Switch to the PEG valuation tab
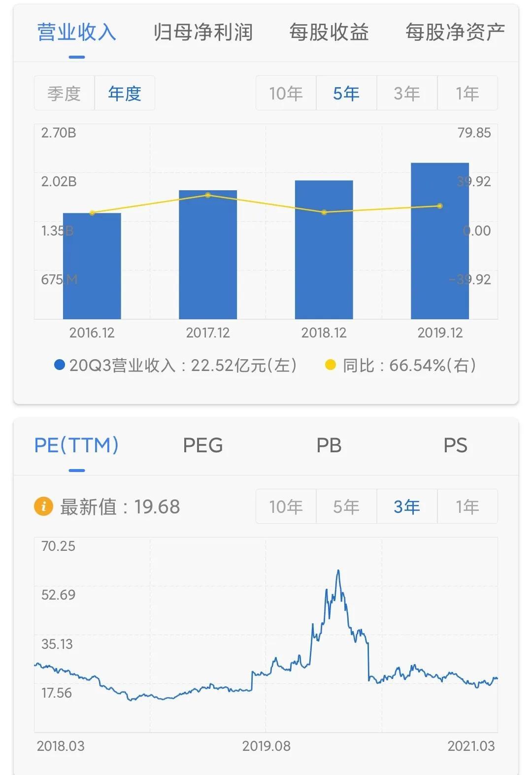This screenshot has width=532, height=775. click(203, 445)
